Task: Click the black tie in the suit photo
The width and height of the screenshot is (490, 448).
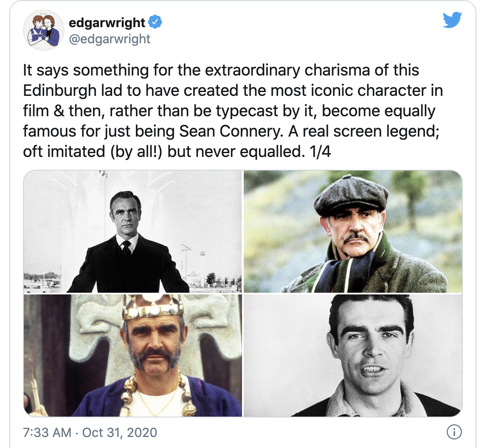Action: 127,248
